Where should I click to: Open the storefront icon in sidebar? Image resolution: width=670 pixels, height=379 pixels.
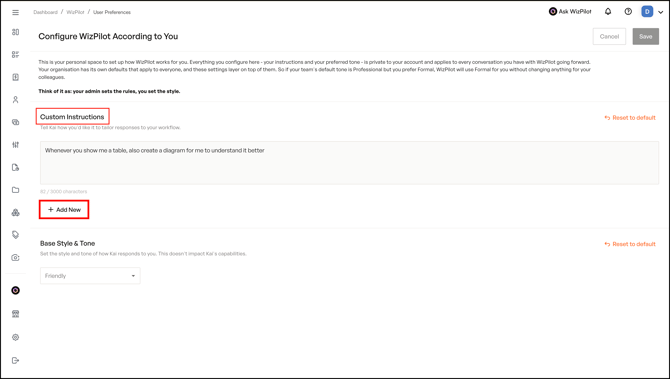15,314
